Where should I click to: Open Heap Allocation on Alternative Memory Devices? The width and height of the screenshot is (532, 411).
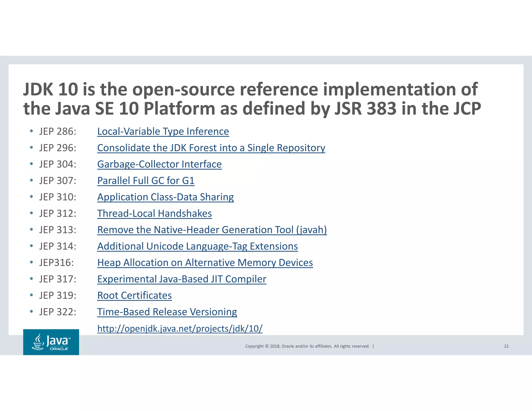click(205, 262)
